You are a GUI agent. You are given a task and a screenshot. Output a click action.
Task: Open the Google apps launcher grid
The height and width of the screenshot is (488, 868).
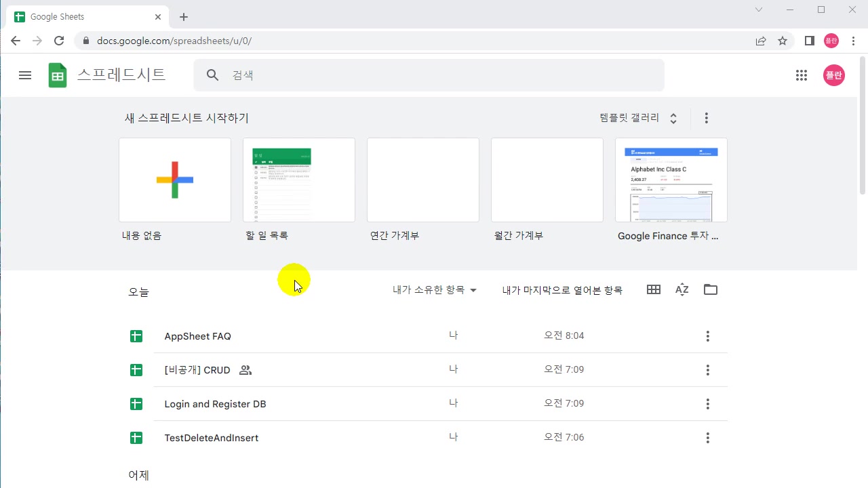[802, 75]
